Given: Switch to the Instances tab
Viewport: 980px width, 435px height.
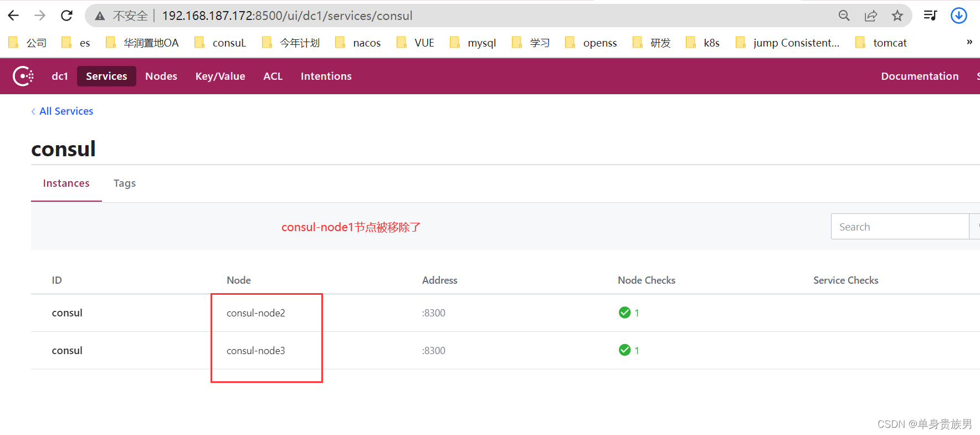Looking at the screenshot, I should click(66, 183).
